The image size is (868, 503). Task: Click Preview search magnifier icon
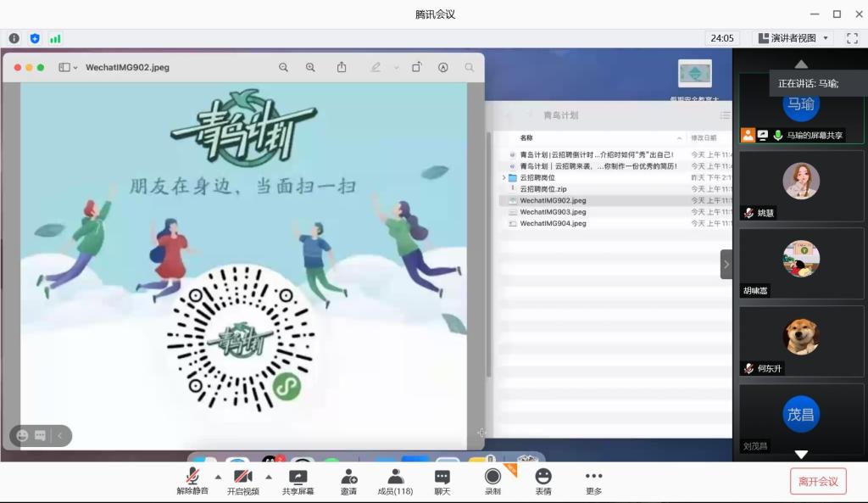point(470,67)
